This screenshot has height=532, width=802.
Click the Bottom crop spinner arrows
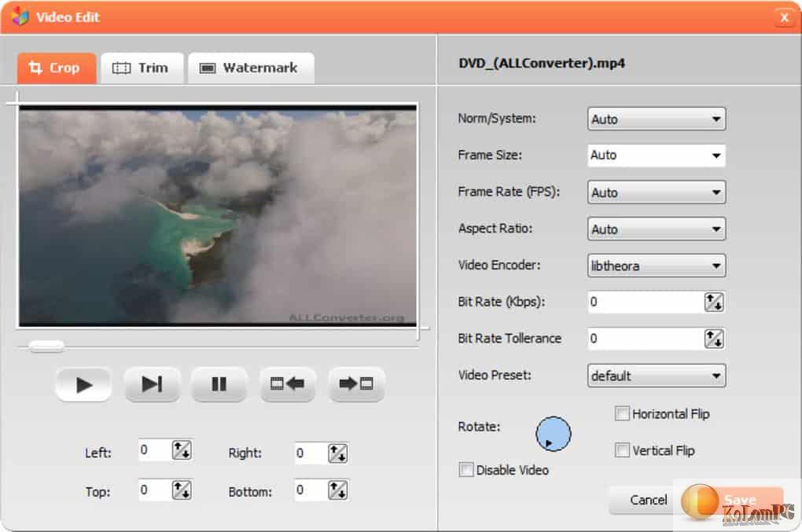click(337, 490)
